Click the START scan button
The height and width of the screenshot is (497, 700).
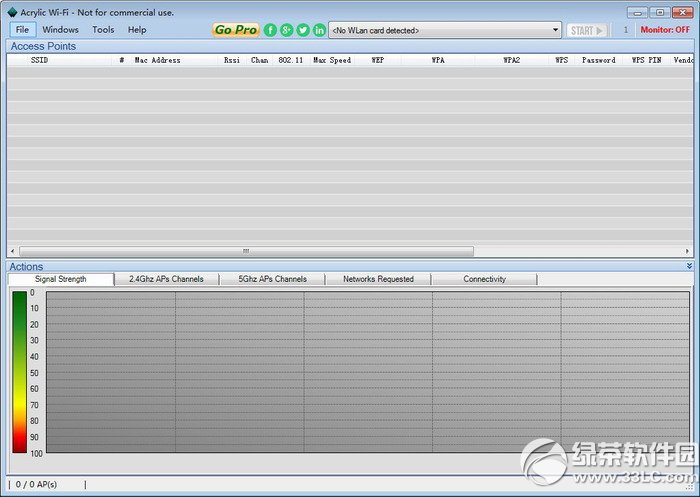[x=587, y=30]
